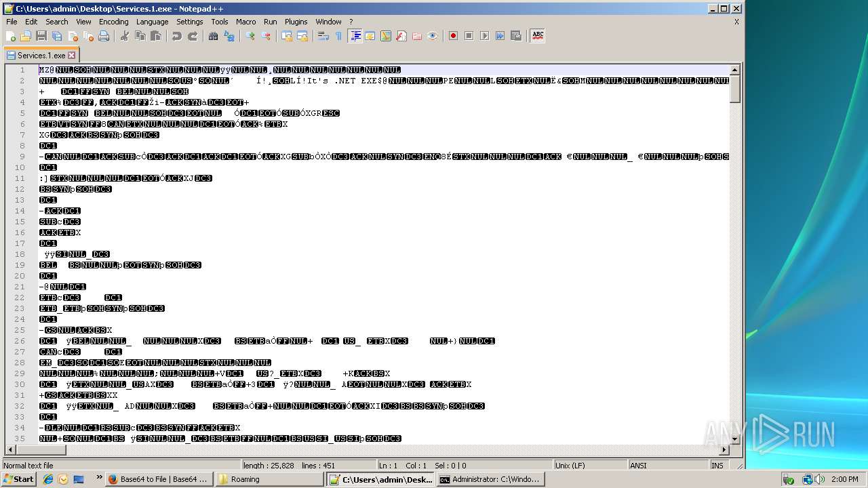Zoom out on the text
The width and height of the screenshot is (868, 488).
coord(266,36)
